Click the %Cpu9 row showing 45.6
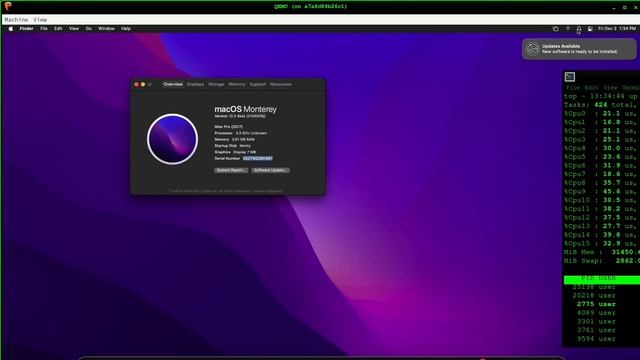Screen dimensions: 640x360 (601, 191)
